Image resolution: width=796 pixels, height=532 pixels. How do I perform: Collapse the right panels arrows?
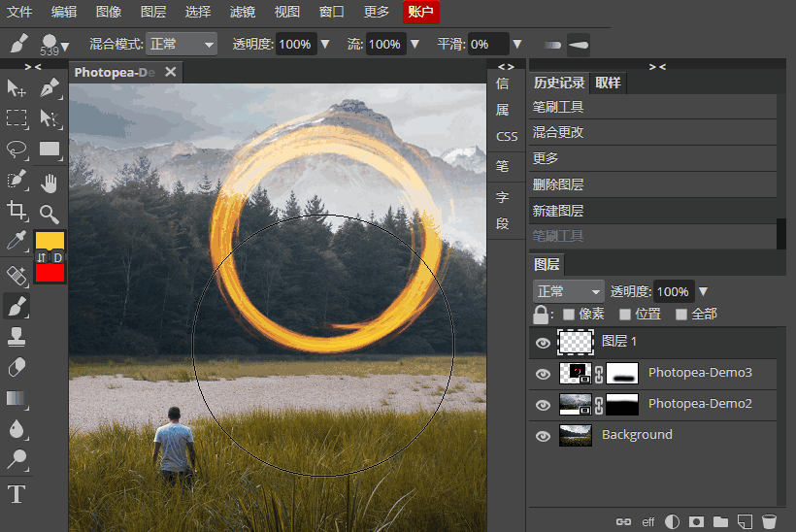657,66
